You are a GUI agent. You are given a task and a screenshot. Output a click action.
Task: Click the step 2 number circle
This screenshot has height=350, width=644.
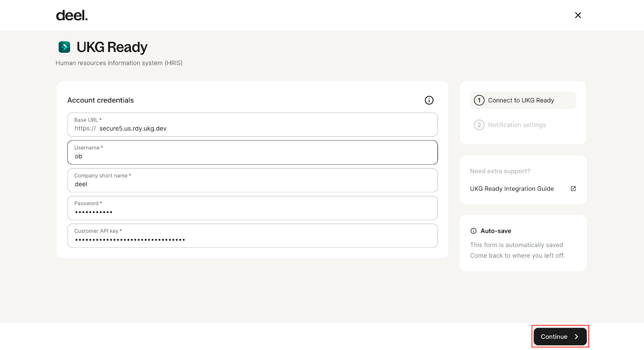(x=479, y=125)
